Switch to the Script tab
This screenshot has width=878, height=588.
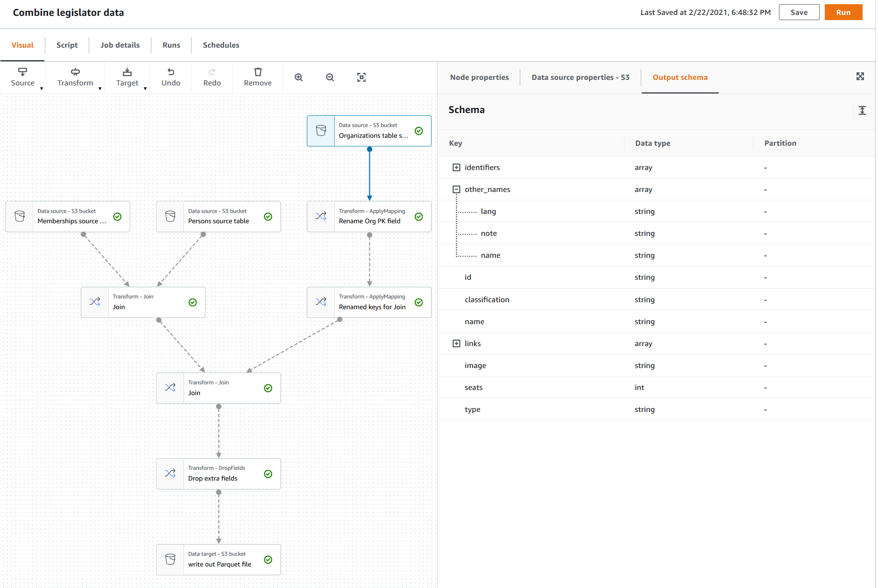(67, 45)
